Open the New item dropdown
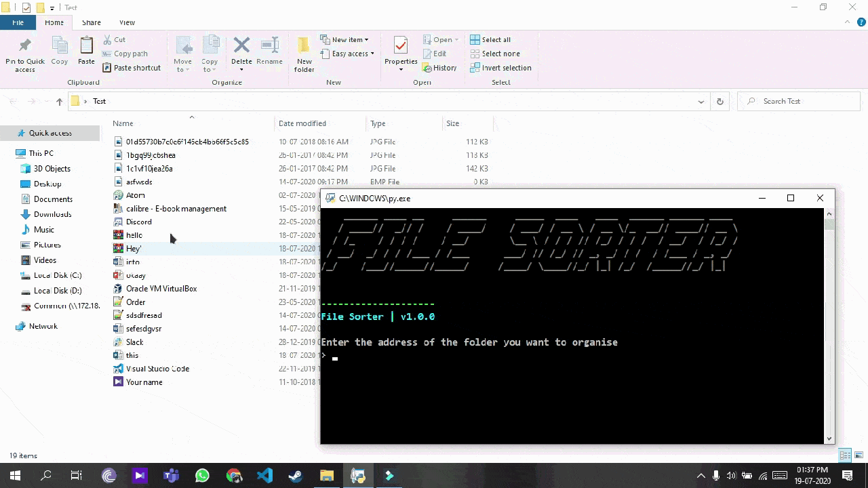The width and height of the screenshot is (868, 488). pos(344,39)
